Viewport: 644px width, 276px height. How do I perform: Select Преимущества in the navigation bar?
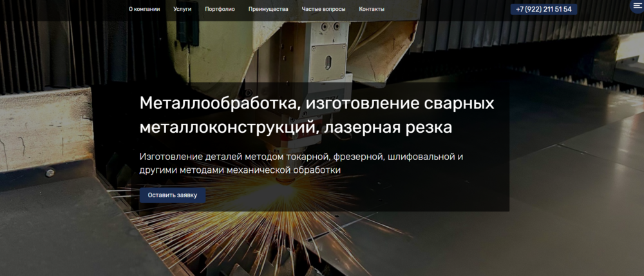point(268,10)
